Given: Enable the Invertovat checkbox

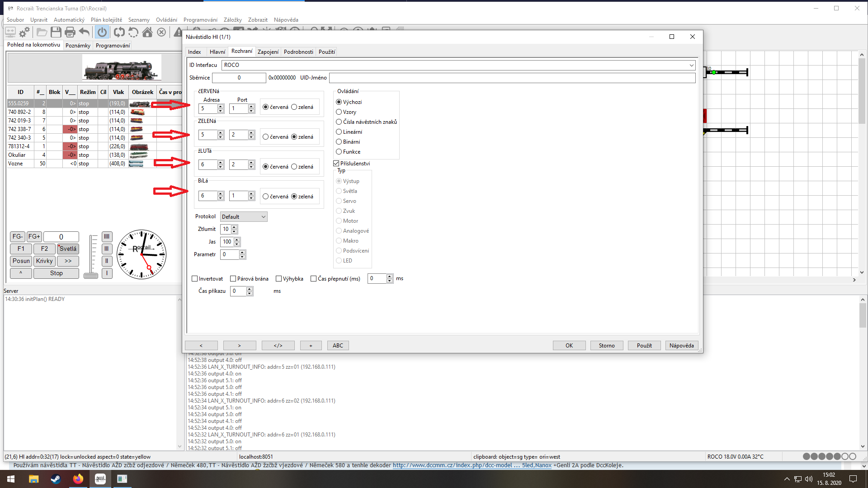Looking at the screenshot, I should coord(195,279).
